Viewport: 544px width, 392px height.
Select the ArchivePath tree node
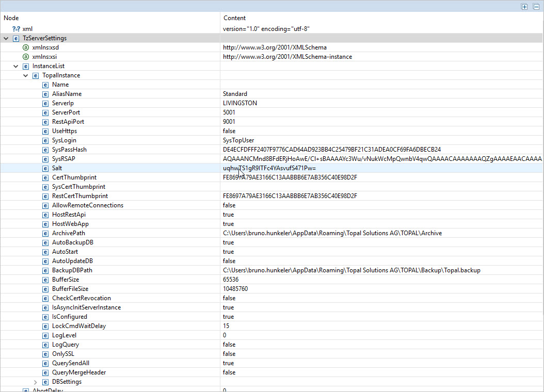click(68, 233)
